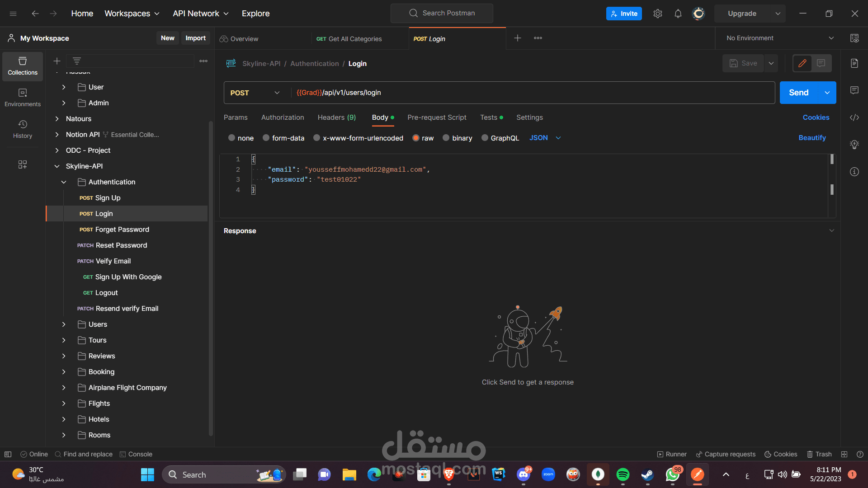
Task: Open the Collections sidebar panel
Action: tap(23, 66)
